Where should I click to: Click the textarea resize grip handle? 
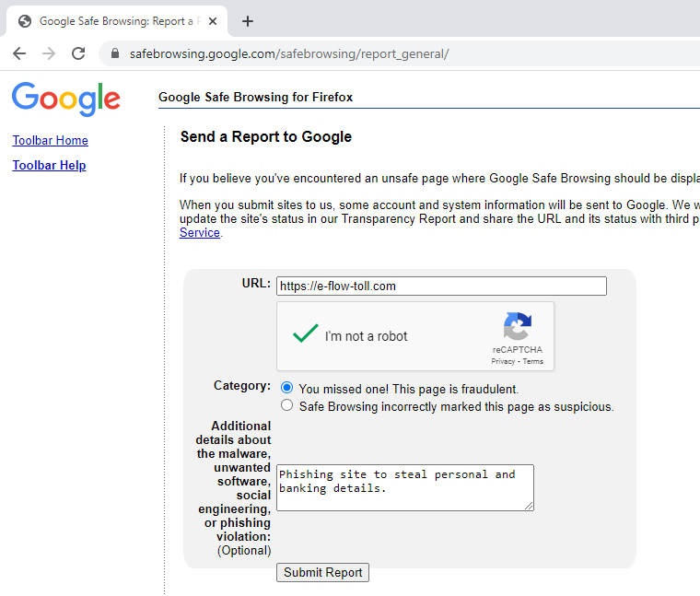click(529, 506)
